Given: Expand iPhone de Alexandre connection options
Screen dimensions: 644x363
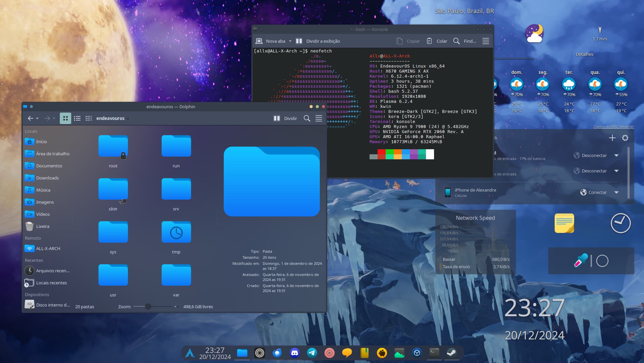Looking at the screenshot, I should coord(616,193).
